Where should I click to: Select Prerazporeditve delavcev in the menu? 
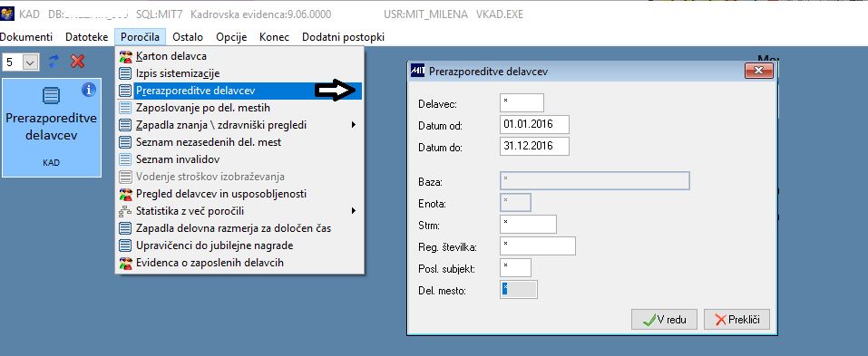tap(239, 91)
